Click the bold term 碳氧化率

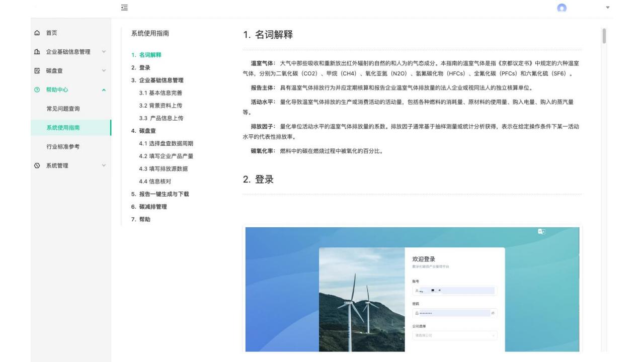[263, 151]
